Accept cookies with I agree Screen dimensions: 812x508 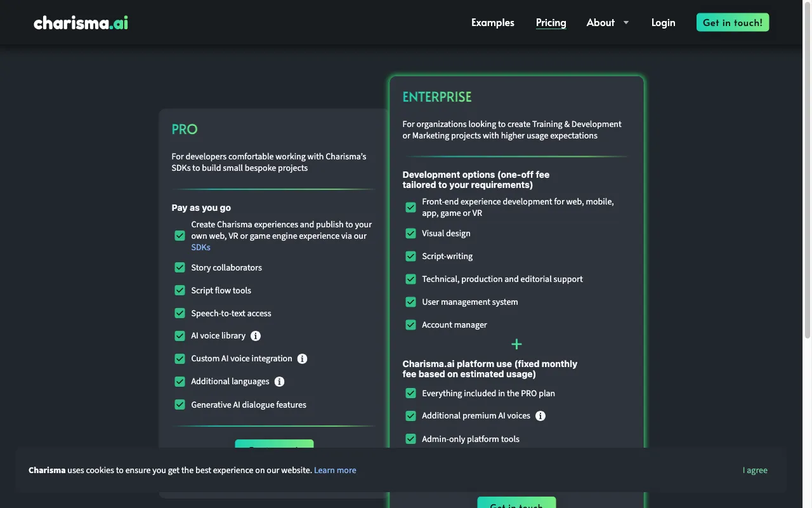coord(755,471)
